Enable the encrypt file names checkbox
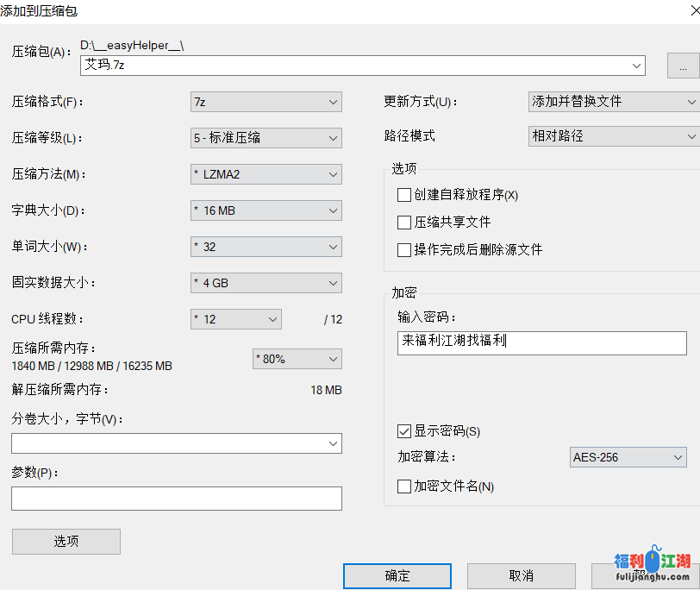700x590 pixels. [x=404, y=486]
